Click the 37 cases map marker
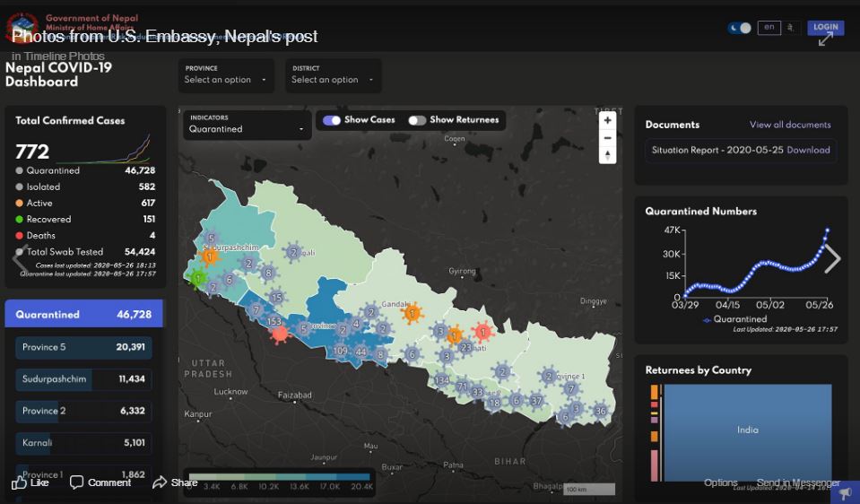This screenshot has height=504, width=860. (536, 401)
